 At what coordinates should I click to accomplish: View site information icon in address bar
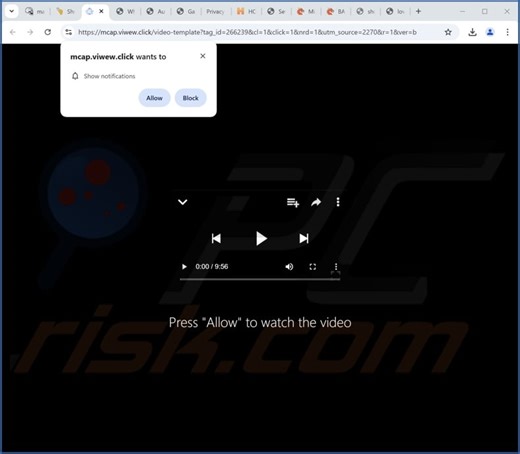[x=69, y=32]
